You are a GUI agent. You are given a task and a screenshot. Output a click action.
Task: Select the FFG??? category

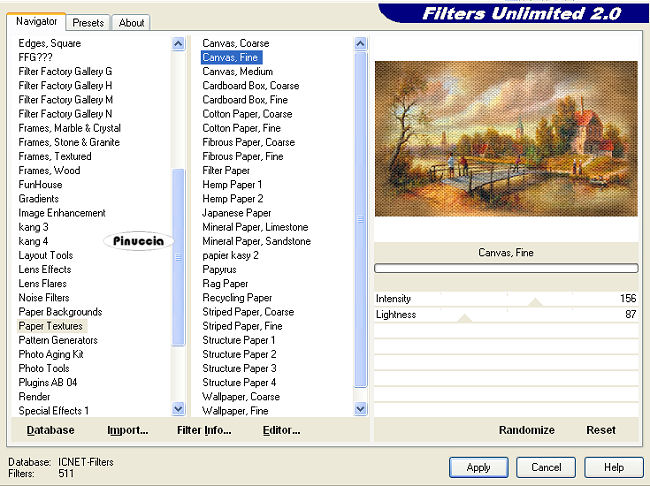(x=35, y=57)
